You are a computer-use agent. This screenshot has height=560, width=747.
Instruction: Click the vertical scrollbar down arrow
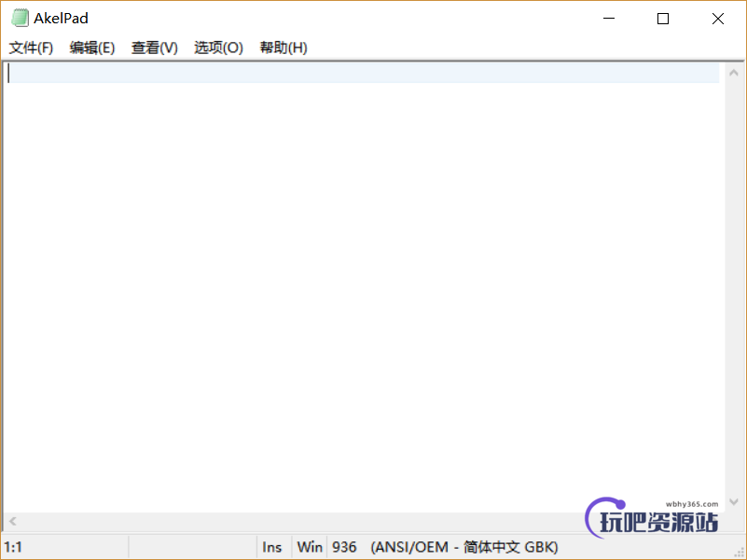(734, 502)
